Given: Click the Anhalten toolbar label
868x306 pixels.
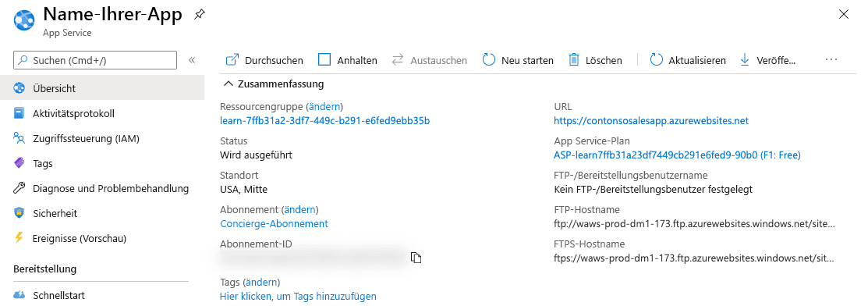Looking at the screenshot, I should click(357, 60).
